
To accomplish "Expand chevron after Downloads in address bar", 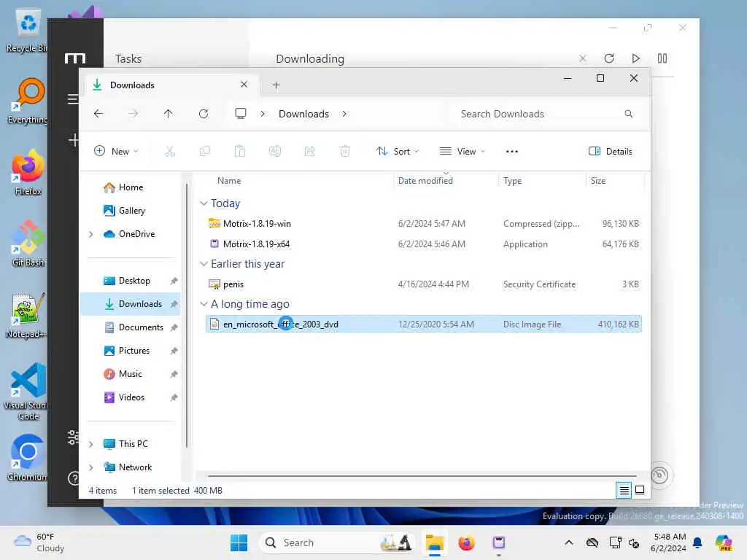I will click(344, 114).
